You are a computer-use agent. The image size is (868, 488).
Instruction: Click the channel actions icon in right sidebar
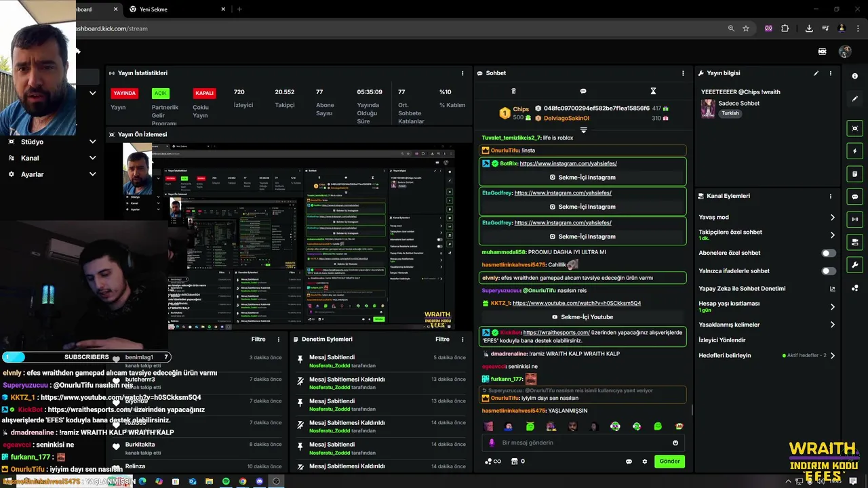tap(855, 242)
